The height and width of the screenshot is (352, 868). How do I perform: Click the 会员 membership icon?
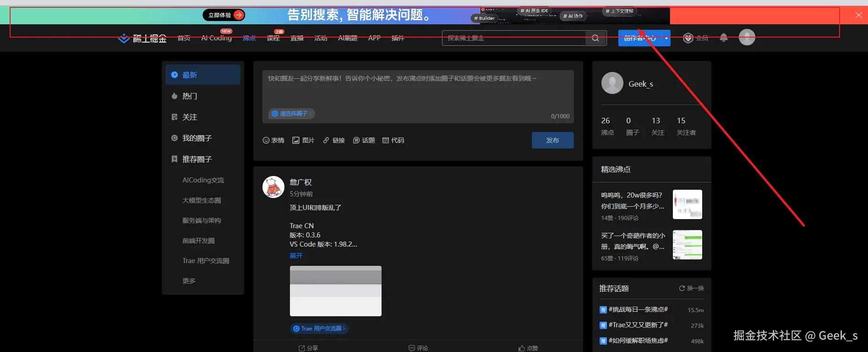[x=695, y=38]
